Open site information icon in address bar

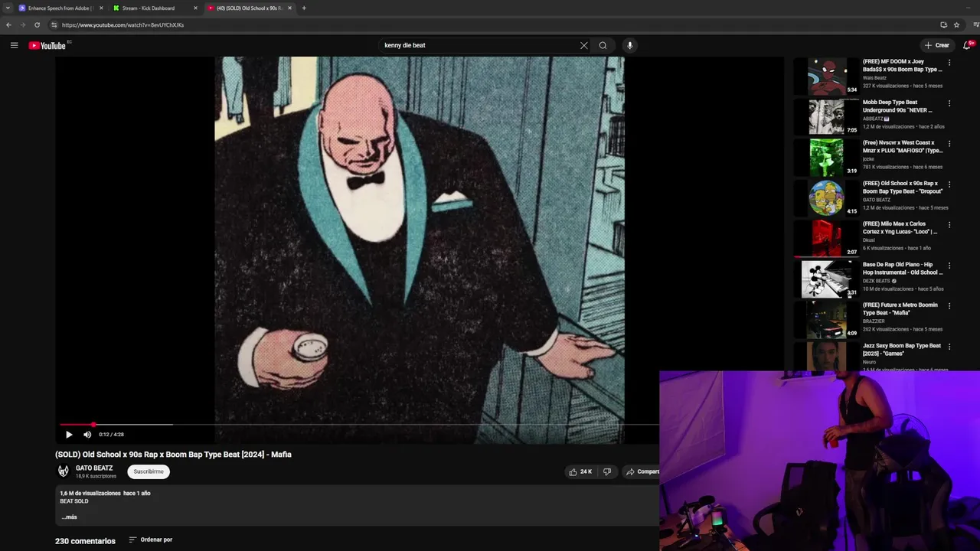54,24
